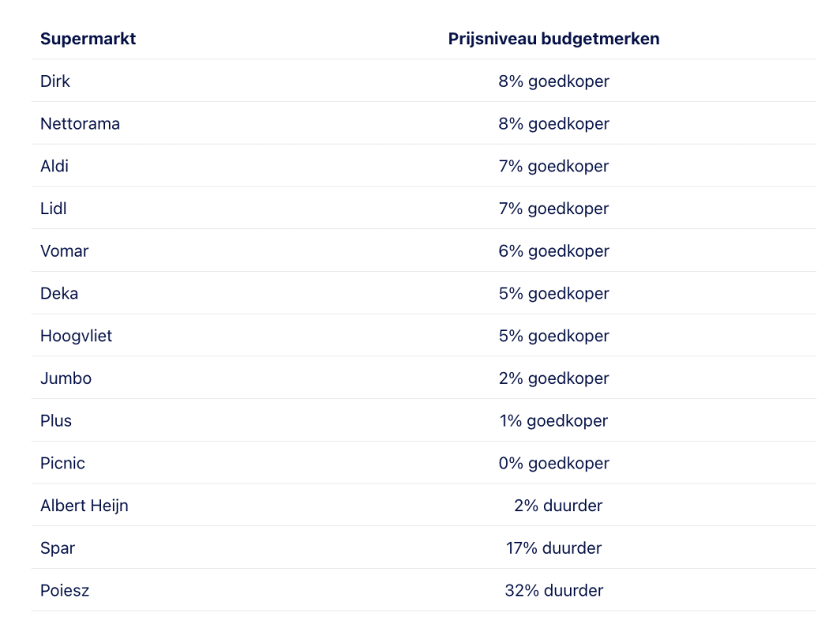Click the Prijsniveau budgetmerken column header
This screenshot has height=632, width=840.
pos(553,39)
